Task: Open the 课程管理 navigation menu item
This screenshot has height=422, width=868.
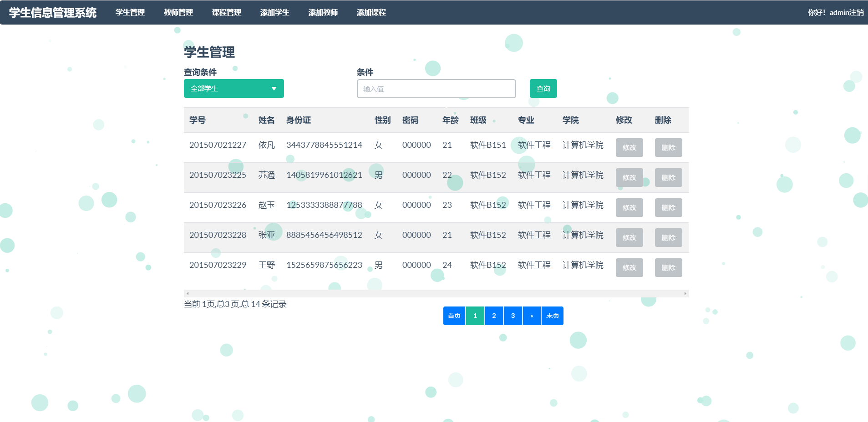Action: point(227,12)
